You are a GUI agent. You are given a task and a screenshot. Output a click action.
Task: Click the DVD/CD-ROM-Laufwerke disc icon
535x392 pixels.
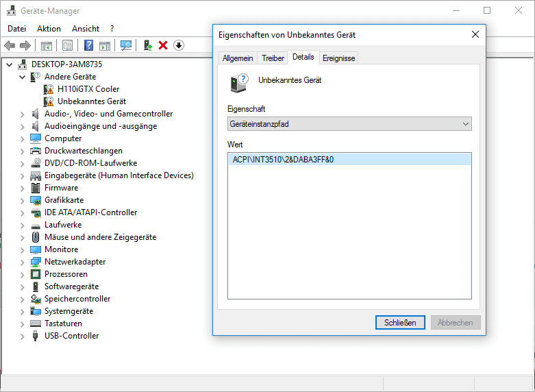36,163
